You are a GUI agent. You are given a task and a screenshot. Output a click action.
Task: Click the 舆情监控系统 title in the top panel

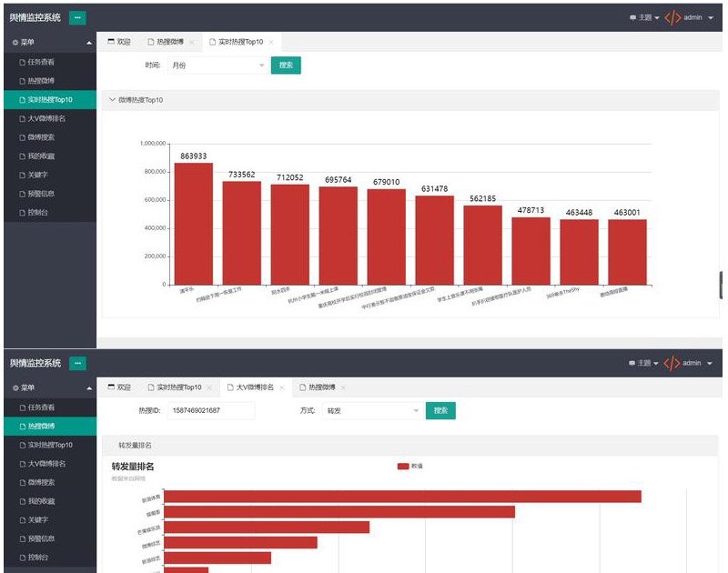click(35, 17)
